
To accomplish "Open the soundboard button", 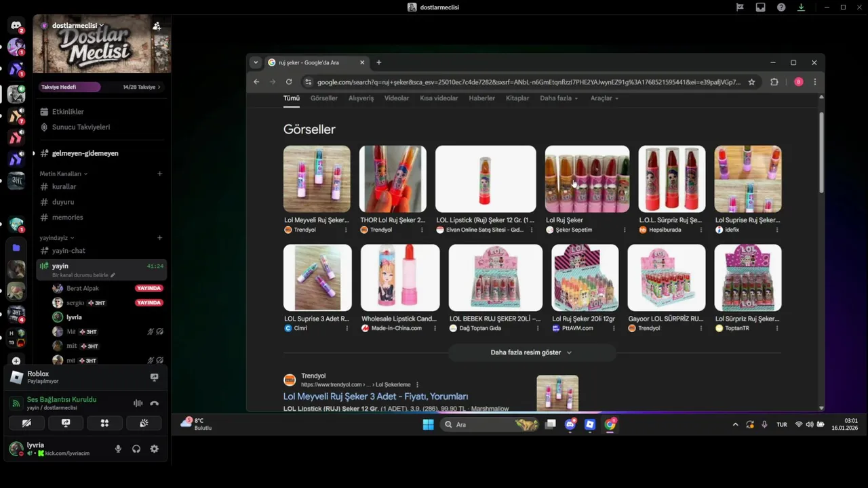I will point(144,423).
